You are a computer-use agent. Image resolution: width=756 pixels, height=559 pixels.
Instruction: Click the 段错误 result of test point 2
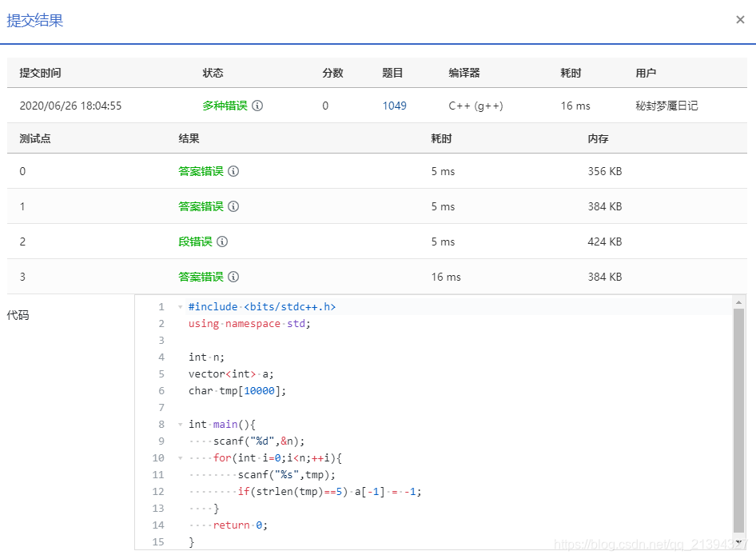coord(195,242)
